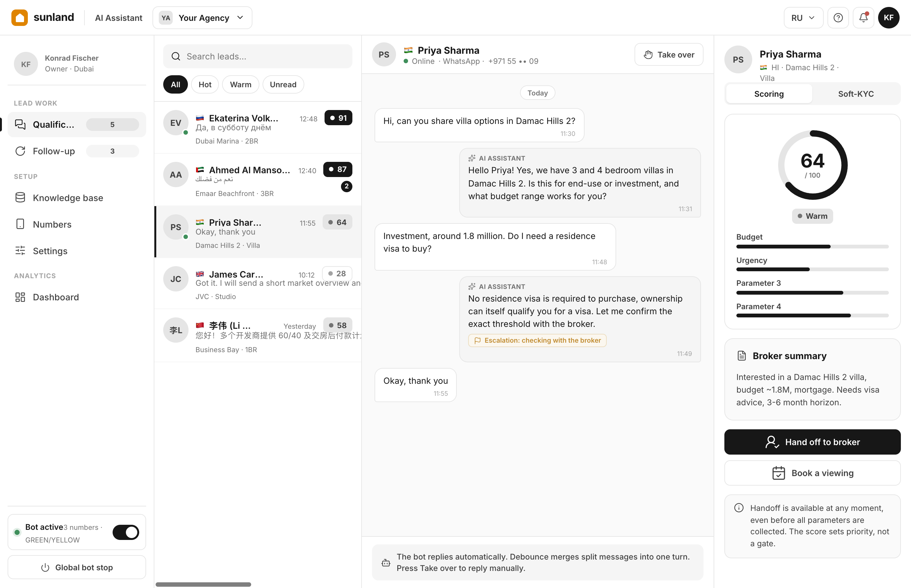This screenshot has width=911, height=588.
Task: Click the Knowledge base database icon
Action: coord(20,197)
